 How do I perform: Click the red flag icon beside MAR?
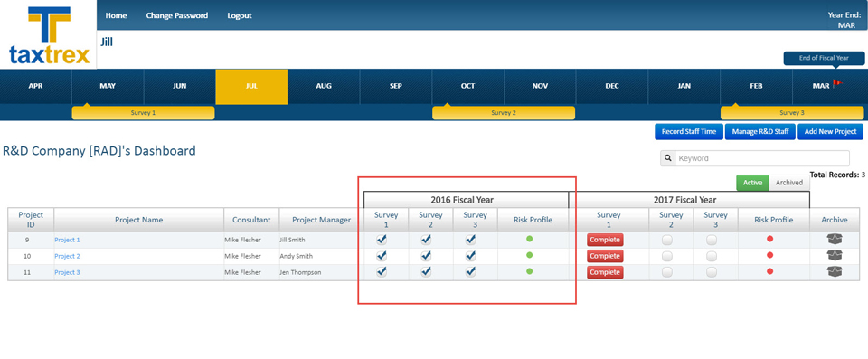click(836, 85)
